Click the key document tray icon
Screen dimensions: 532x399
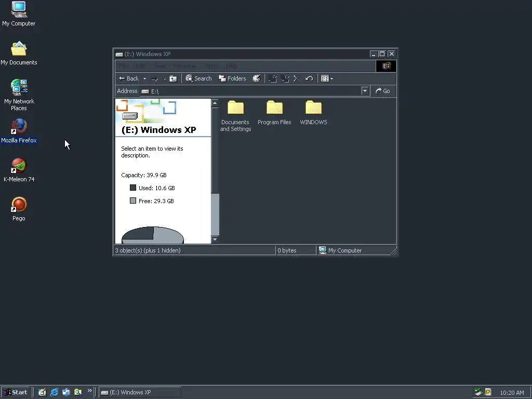(488, 392)
